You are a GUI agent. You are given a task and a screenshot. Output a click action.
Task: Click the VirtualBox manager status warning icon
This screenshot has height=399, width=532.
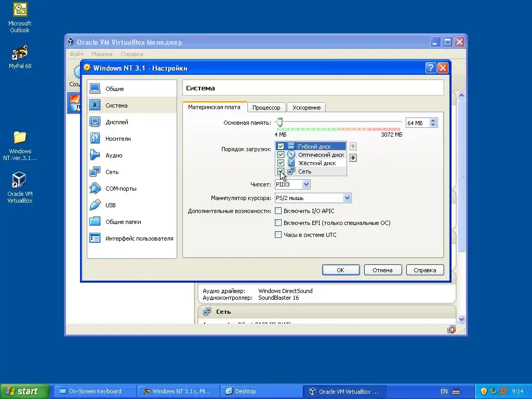[x=451, y=329]
